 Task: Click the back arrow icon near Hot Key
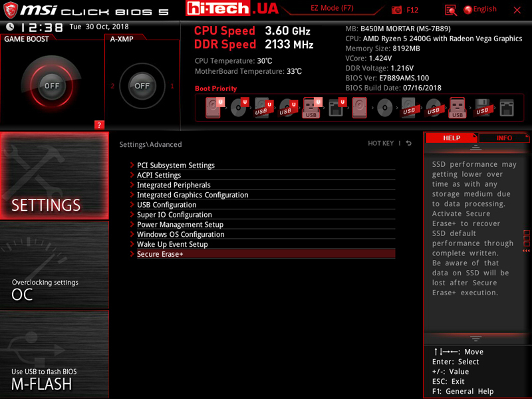click(409, 143)
